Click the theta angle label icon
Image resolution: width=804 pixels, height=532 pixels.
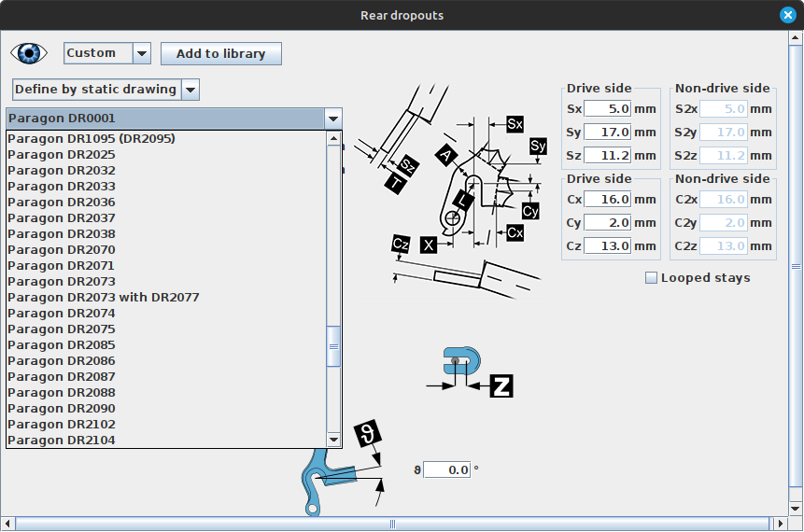tap(368, 433)
